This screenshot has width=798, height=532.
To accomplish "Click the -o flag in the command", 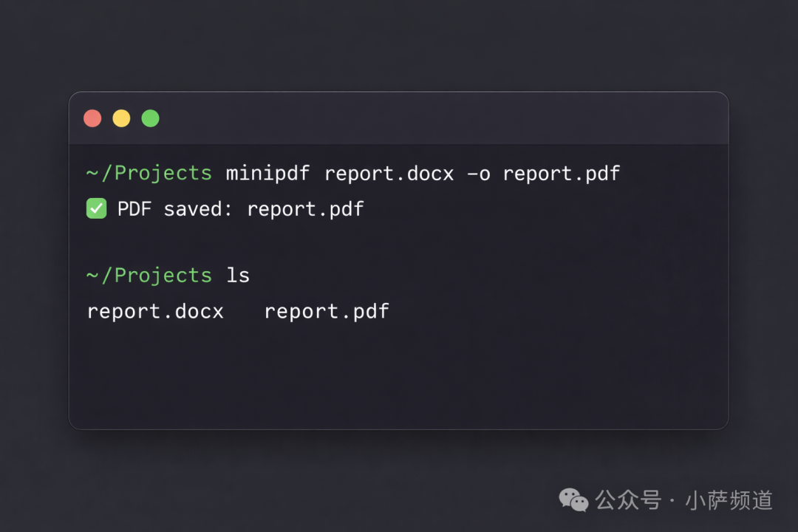I will click(x=478, y=174).
